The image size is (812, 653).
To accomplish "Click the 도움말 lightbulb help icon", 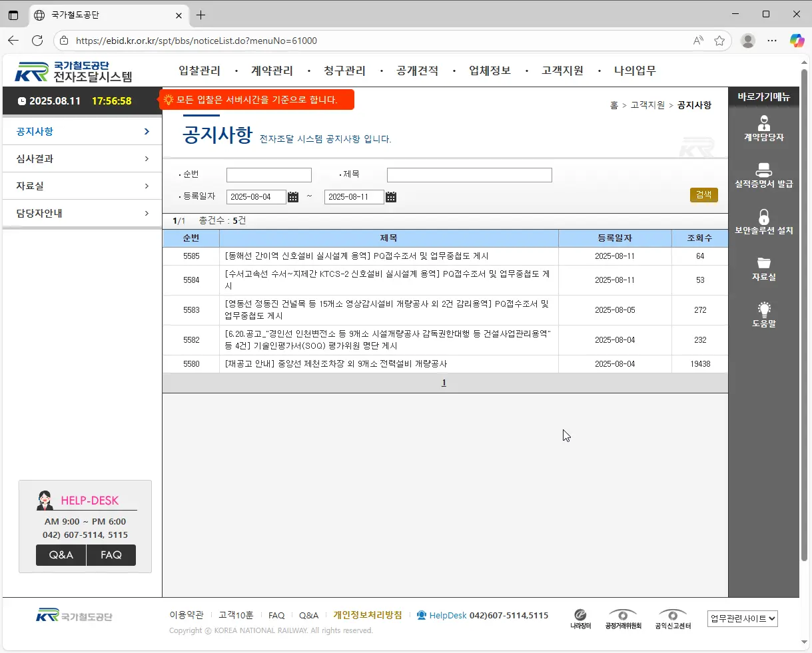I will click(x=763, y=312).
